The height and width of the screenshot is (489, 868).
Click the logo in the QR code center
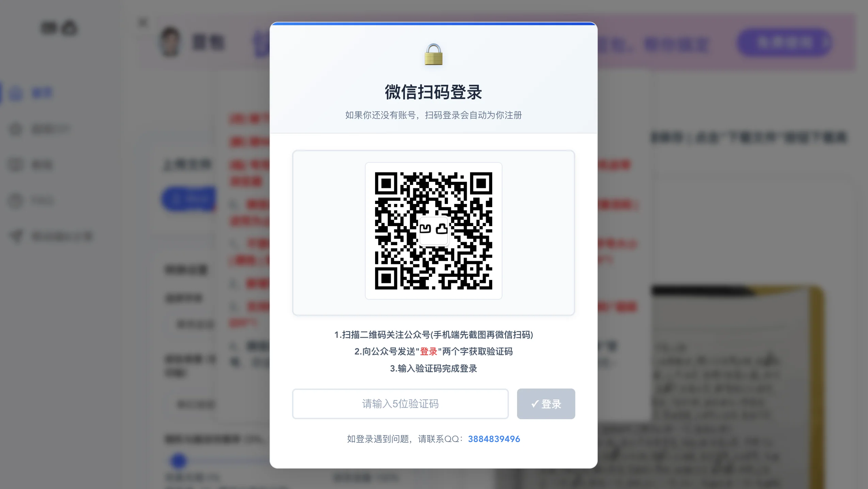click(433, 231)
